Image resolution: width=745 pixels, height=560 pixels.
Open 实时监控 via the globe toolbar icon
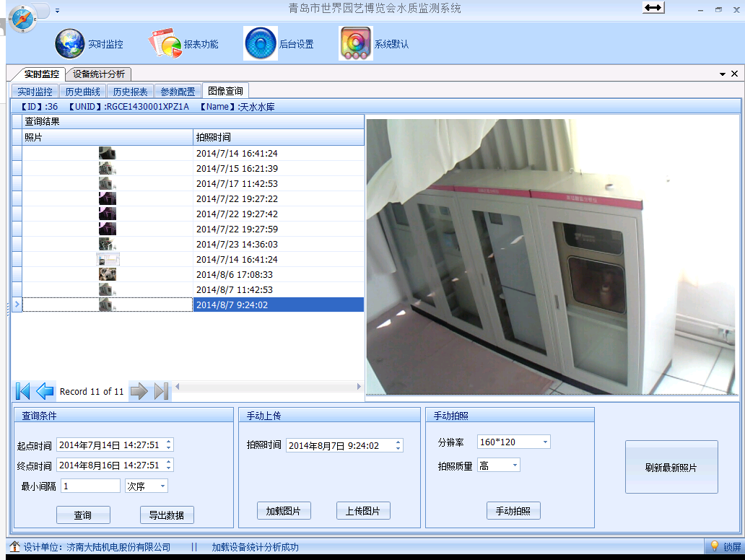point(69,43)
